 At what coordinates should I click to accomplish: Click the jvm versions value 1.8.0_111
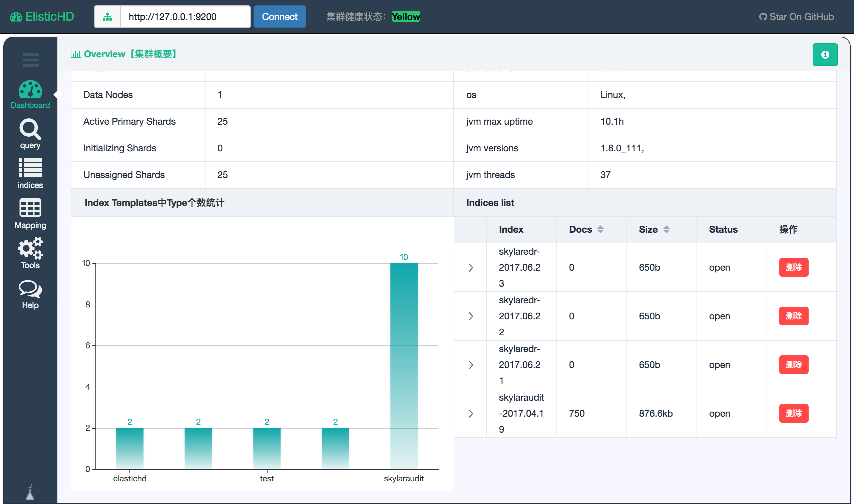[x=622, y=148]
